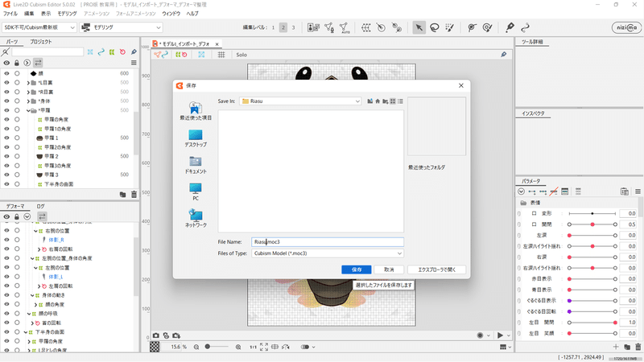Viewport: 644px width, 362px height.
Task: Hide the 甲羅 3 art mesh
Action: [6, 175]
